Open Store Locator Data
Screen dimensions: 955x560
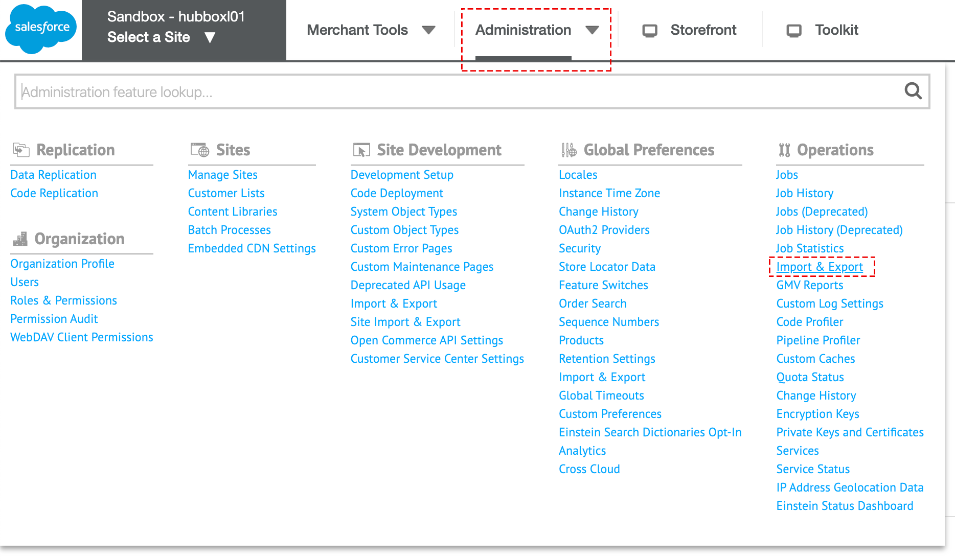point(607,267)
